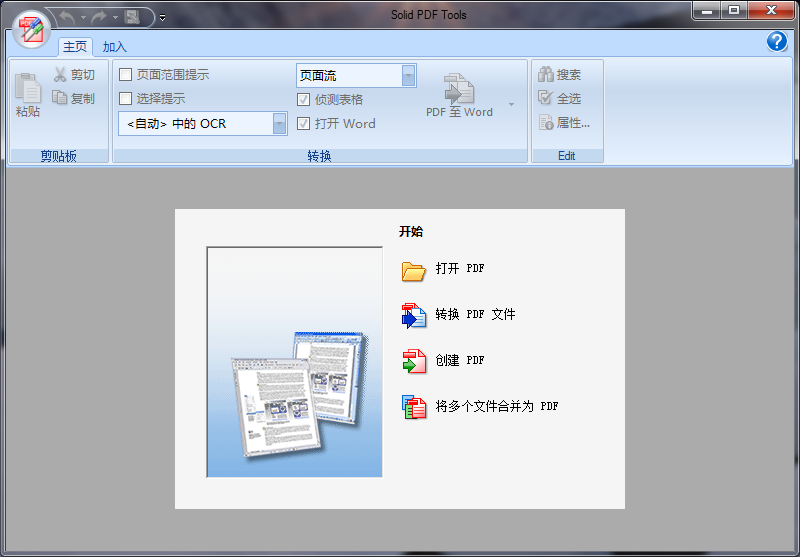Viewport: 800px width, 557px height.
Task: Expand the PDF 至 Word options arrow
Action: (511, 105)
